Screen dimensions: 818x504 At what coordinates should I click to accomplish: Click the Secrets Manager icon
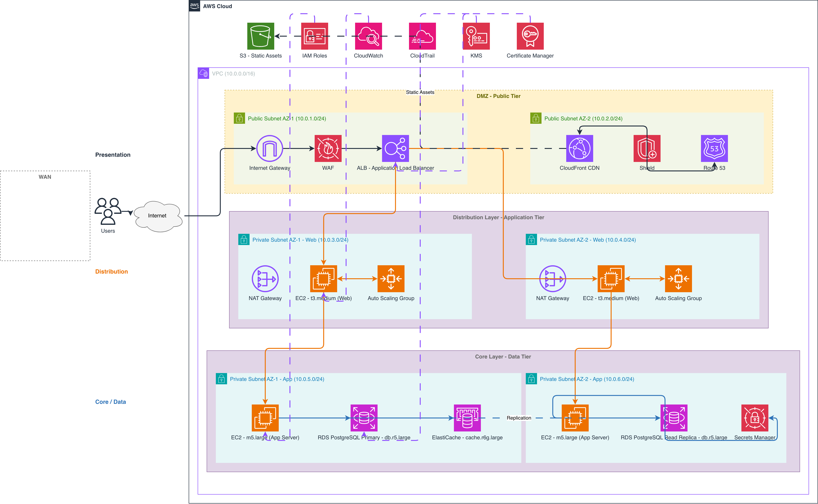pos(755,418)
